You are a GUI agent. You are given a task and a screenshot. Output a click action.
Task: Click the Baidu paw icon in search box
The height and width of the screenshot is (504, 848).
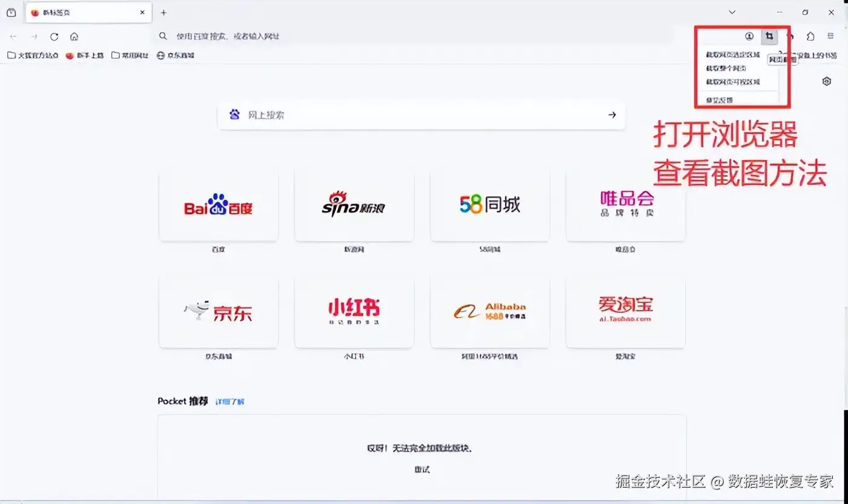(234, 114)
